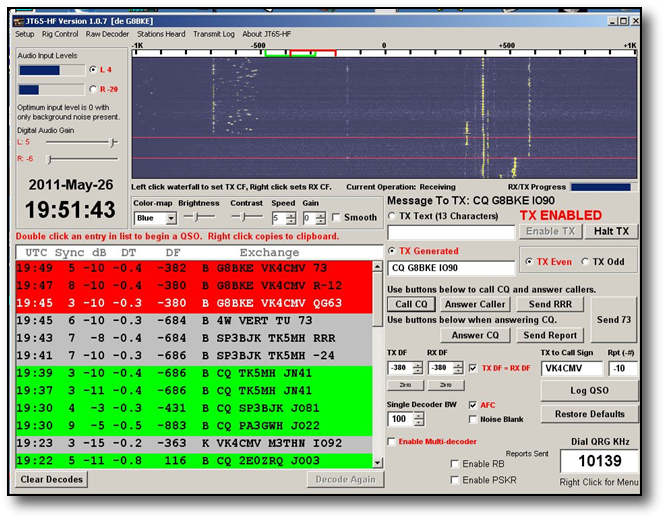The height and width of the screenshot is (519, 665).
Task: Click the TX to Call Sign field
Action: pos(572,368)
